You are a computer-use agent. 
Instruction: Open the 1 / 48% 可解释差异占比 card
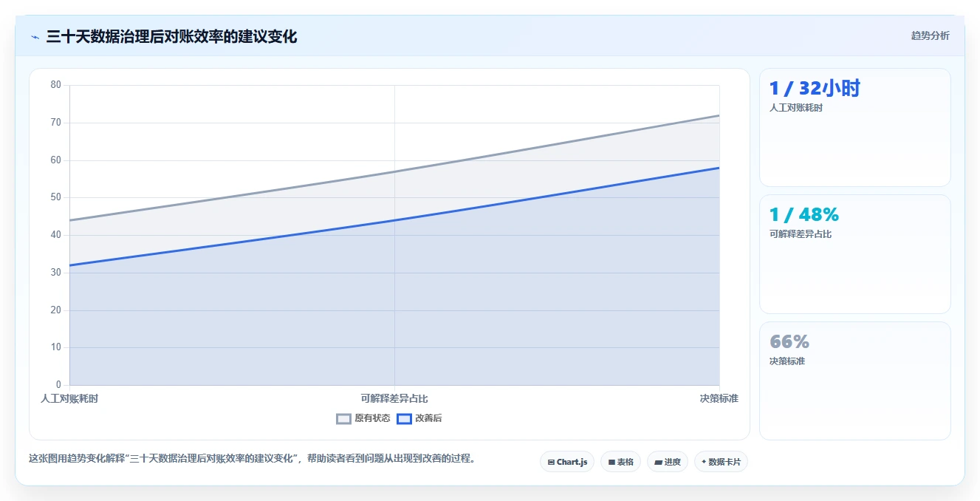tap(854, 254)
